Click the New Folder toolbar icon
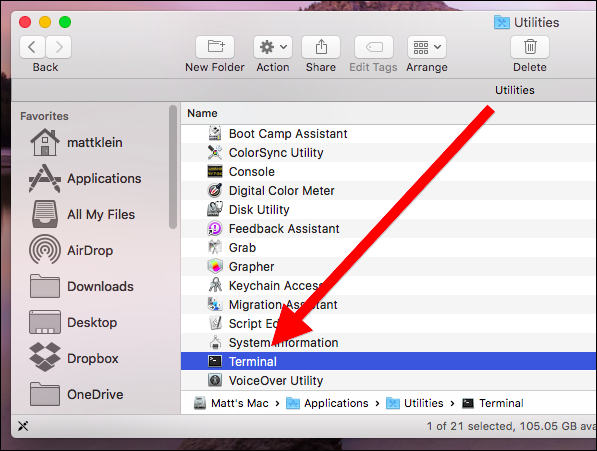The width and height of the screenshot is (597, 451). click(215, 47)
